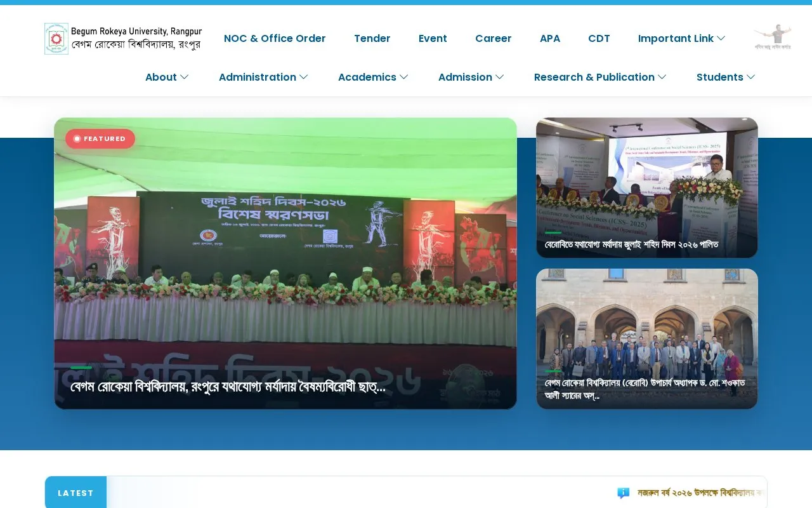Image resolution: width=812 pixels, height=508 pixels.
Task: Click the portrait image beside Important Link
Action: 773,38
